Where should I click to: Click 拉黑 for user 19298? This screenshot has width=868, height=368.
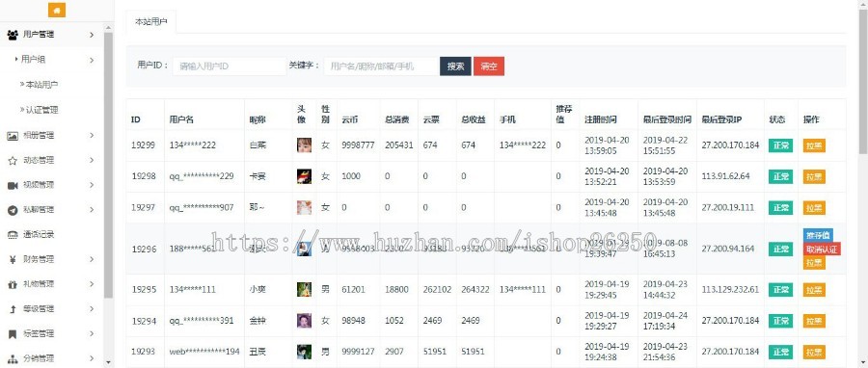tap(814, 177)
